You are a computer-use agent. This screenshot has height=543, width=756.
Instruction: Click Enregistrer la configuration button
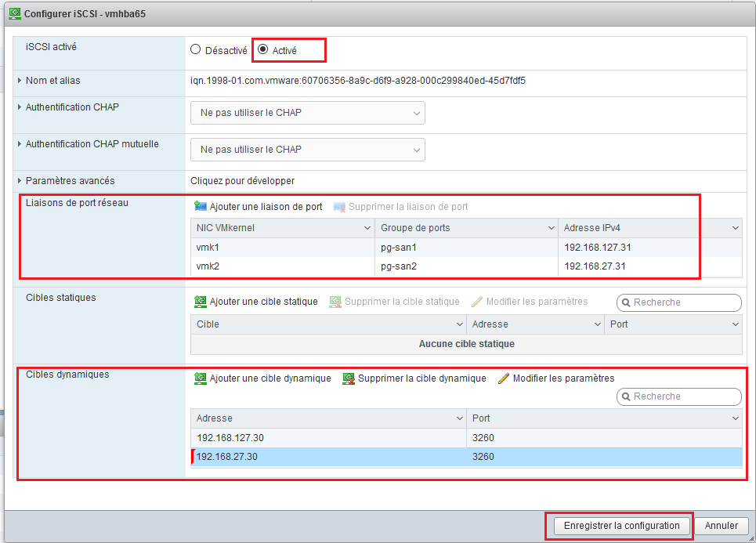click(x=621, y=526)
